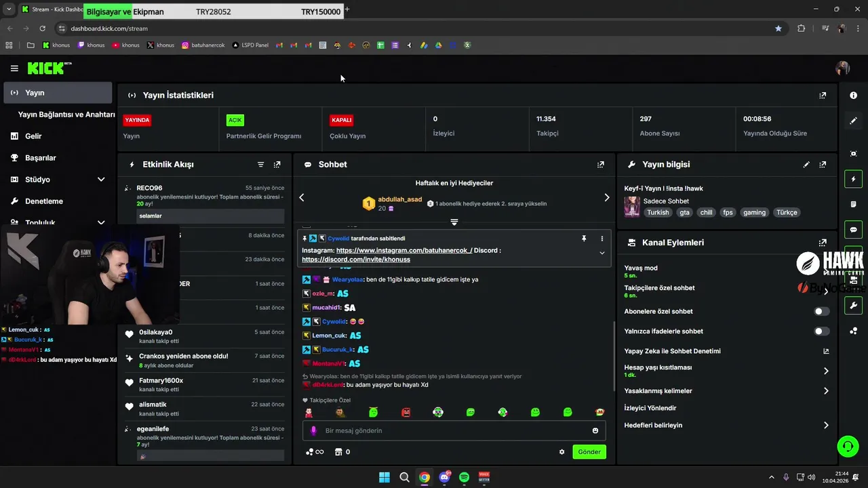
Task: Click the gta tag
Action: [684, 213]
